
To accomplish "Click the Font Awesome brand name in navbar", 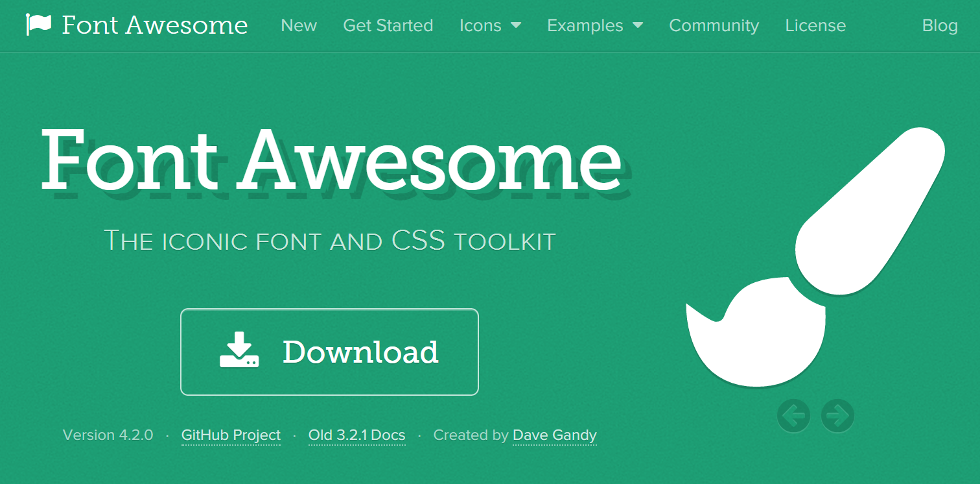I will click(155, 25).
